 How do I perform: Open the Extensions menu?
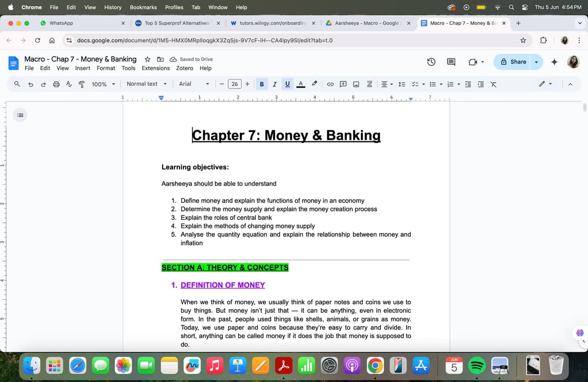pos(156,68)
